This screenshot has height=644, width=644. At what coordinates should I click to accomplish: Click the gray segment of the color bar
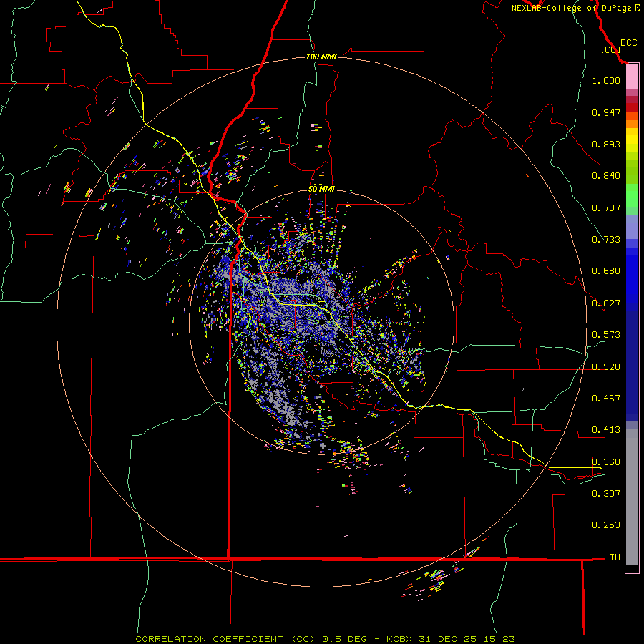(632, 497)
